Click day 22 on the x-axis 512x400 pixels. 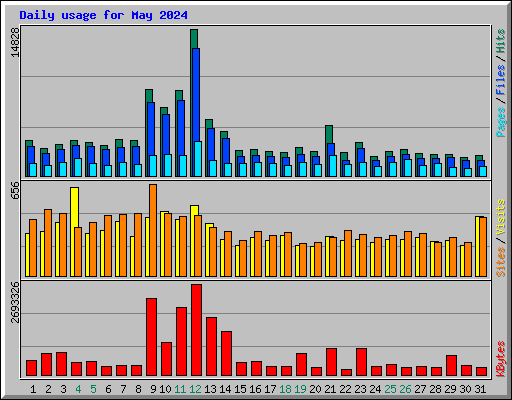(345, 389)
